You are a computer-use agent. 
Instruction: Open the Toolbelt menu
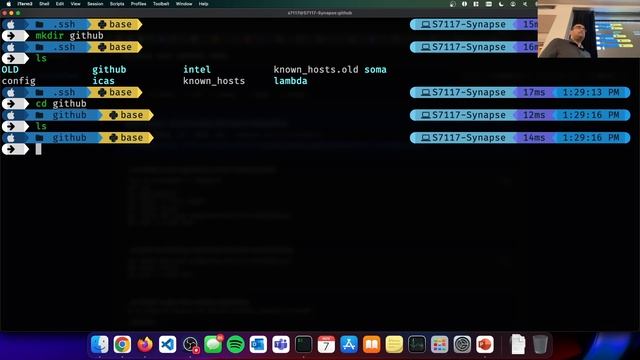point(161,4)
